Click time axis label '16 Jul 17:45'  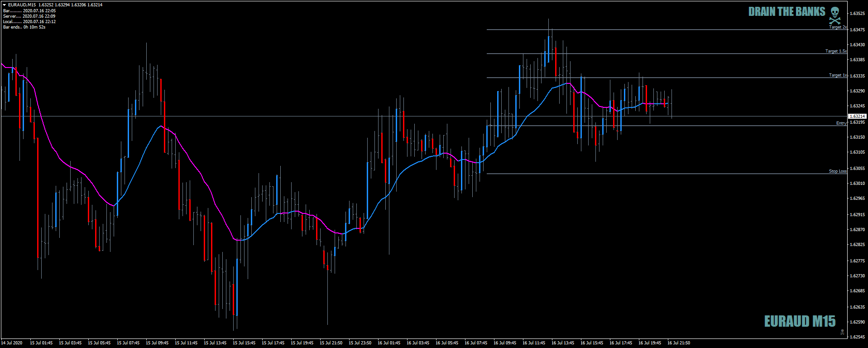(621, 343)
